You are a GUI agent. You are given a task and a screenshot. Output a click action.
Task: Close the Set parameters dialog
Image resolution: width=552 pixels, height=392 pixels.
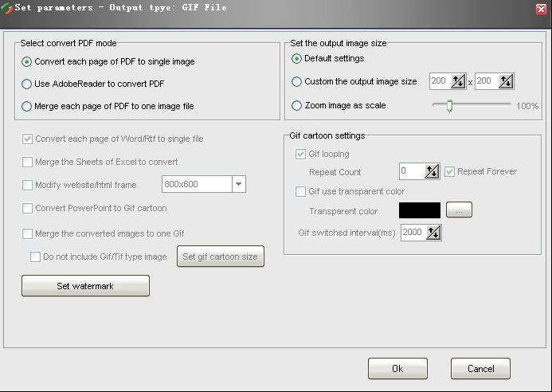(x=542, y=9)
